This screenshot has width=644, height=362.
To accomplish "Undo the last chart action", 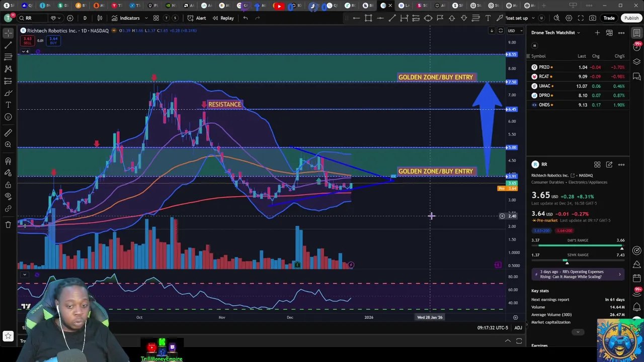I will click(245, 18).
